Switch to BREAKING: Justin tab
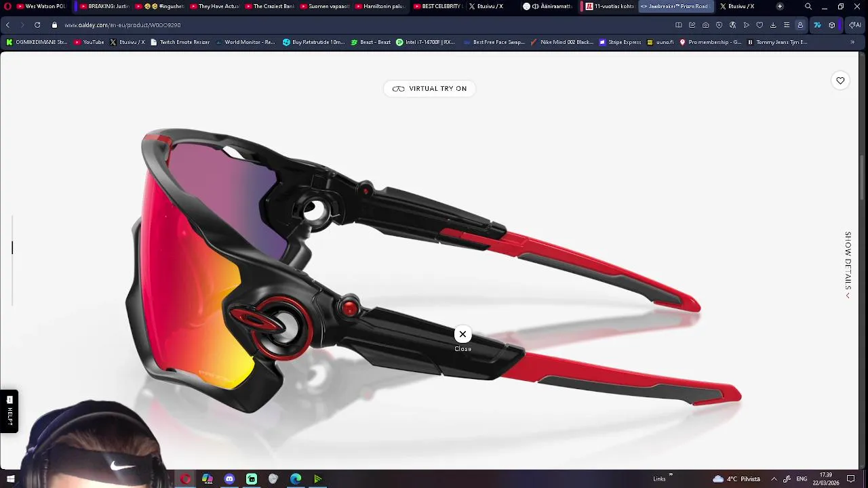 click(103, 6)
